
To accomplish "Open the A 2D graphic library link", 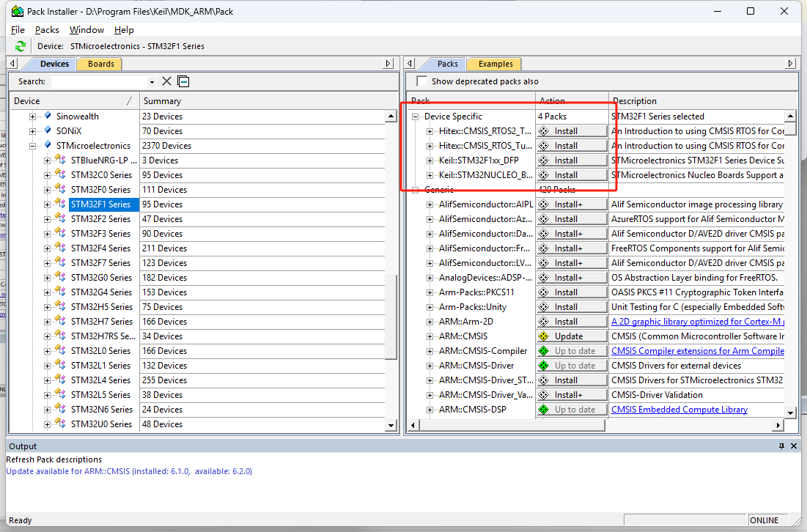I will (697, 322).
